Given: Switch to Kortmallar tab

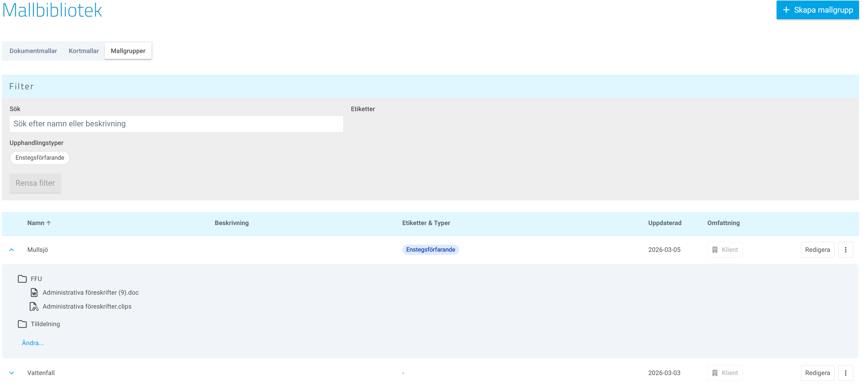Looking at the screenshot, I should click(x=84, y=51).
